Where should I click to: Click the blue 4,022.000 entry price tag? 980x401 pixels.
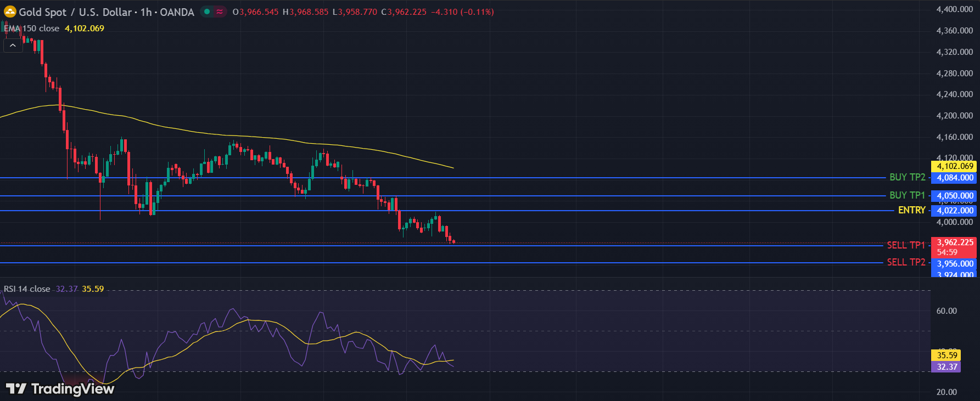click(x=955, y=211)
